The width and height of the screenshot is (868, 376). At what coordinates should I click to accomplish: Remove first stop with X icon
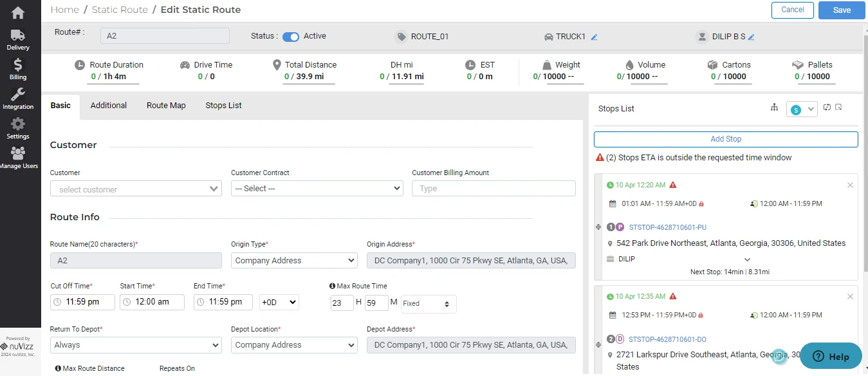(850, 185)
